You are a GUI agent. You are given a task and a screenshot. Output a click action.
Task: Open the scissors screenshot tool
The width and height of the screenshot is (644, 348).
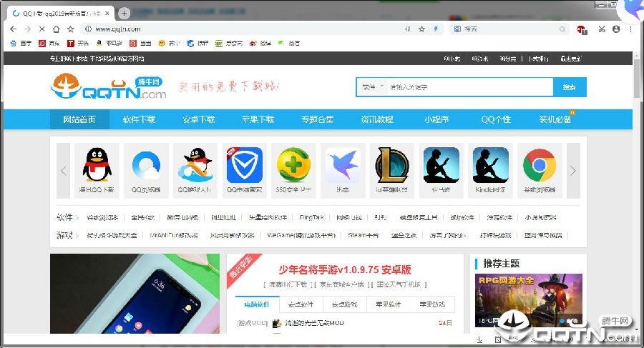pyautogui.click(x=602, y=29)
